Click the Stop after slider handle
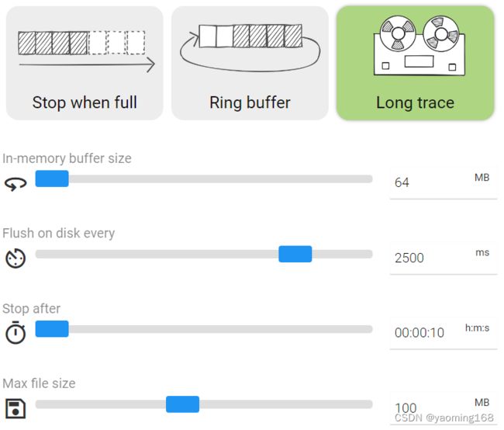 (x=52, y=328)
